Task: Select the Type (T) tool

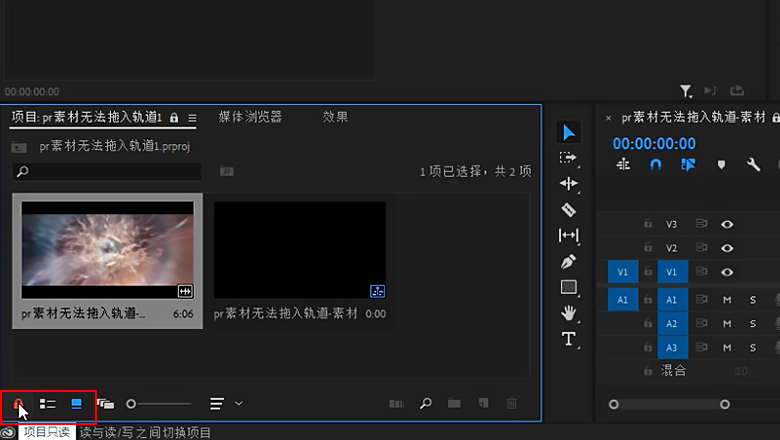Action: [x=568, y=339]
